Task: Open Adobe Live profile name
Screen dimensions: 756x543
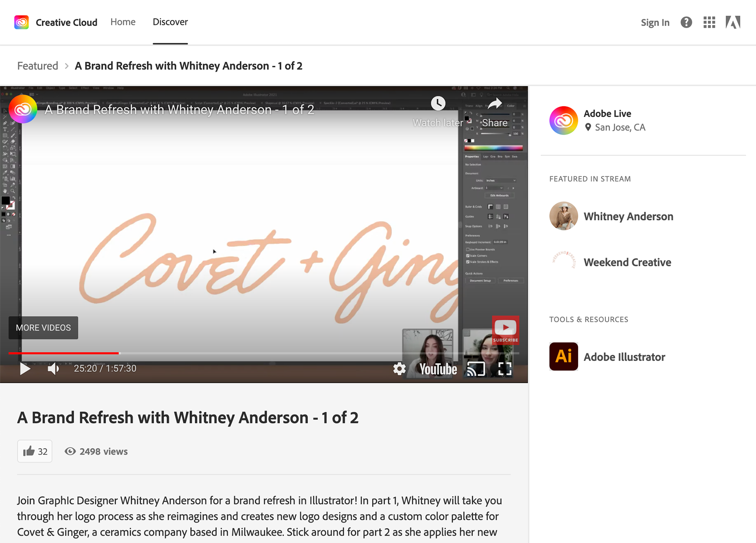Action: pos(607,113)
